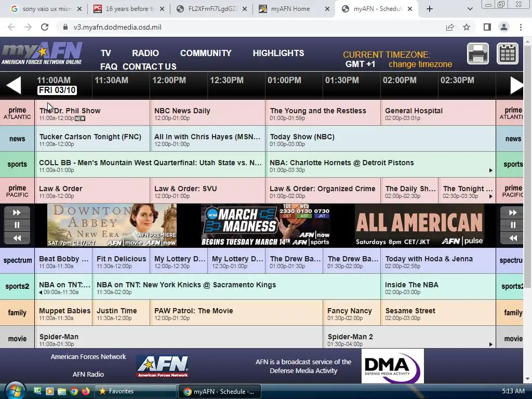The width and height of the screenshot is (532, 399).
Task: Open Today with Hoda & Jenna listing
Action: coord(438,261)
